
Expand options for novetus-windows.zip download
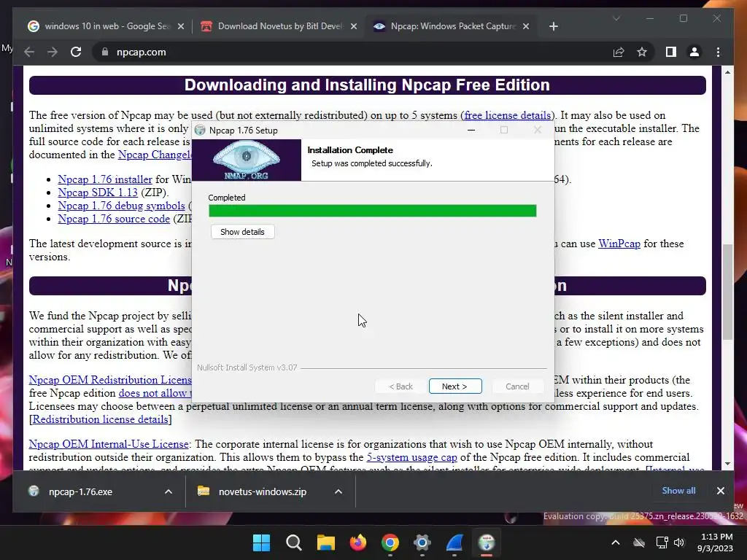coord(338,491)
